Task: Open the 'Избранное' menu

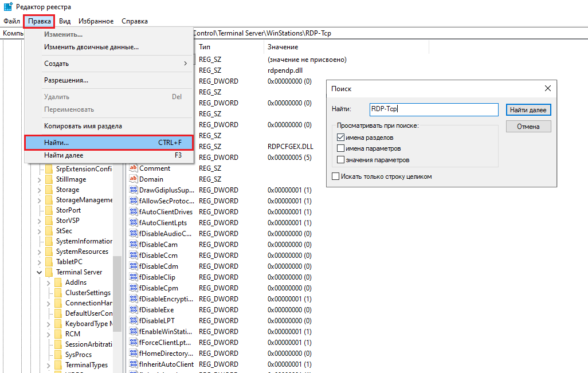Action: click(96, 21)
